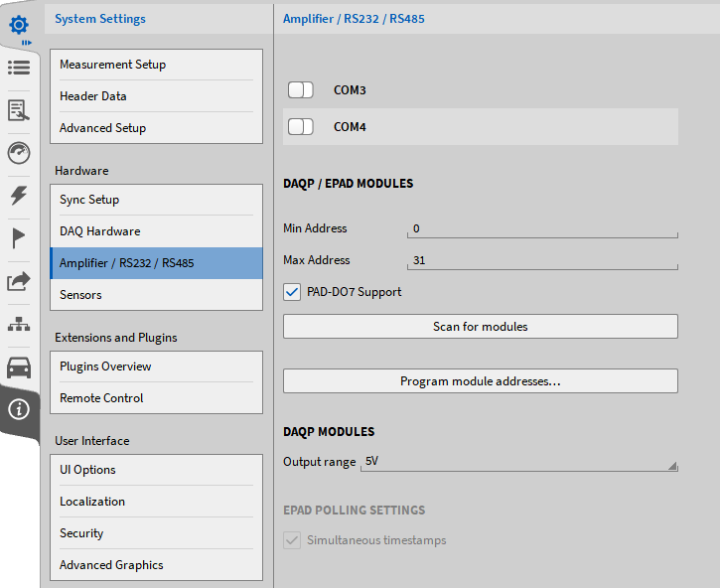Open the export share arrow icon
The height and width of the screenshot is (588, 720).
coord(19,282)
